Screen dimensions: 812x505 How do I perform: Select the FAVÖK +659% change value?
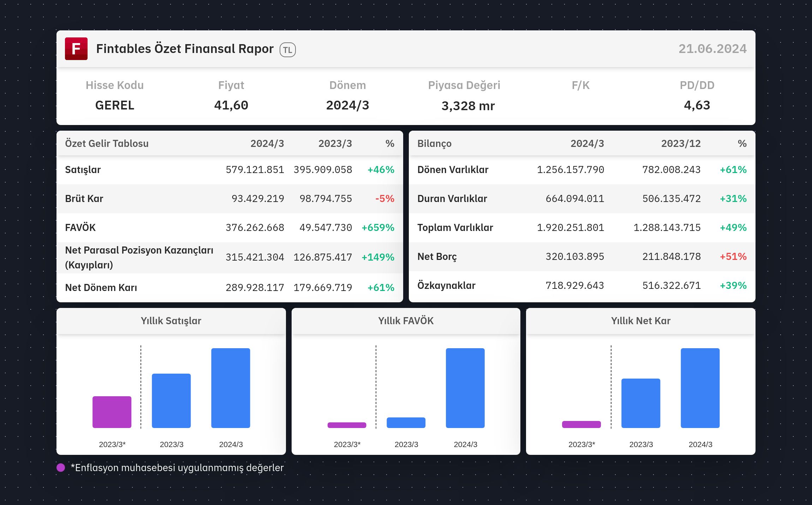click(378, 227)
